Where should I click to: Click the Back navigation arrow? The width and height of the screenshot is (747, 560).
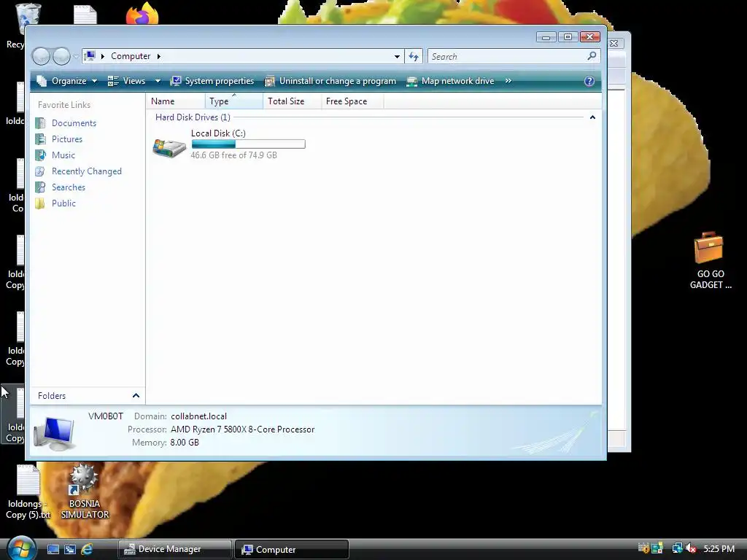click(41, 57)
